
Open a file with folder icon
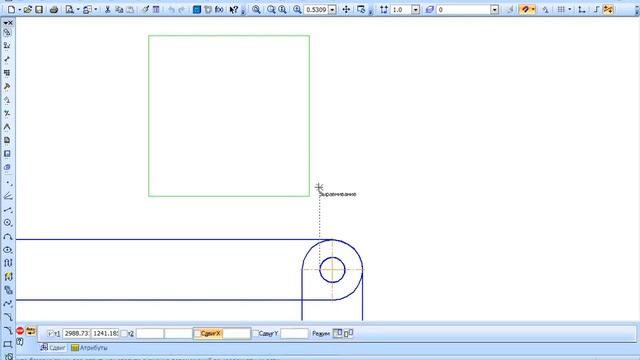(x=27, y=9)
